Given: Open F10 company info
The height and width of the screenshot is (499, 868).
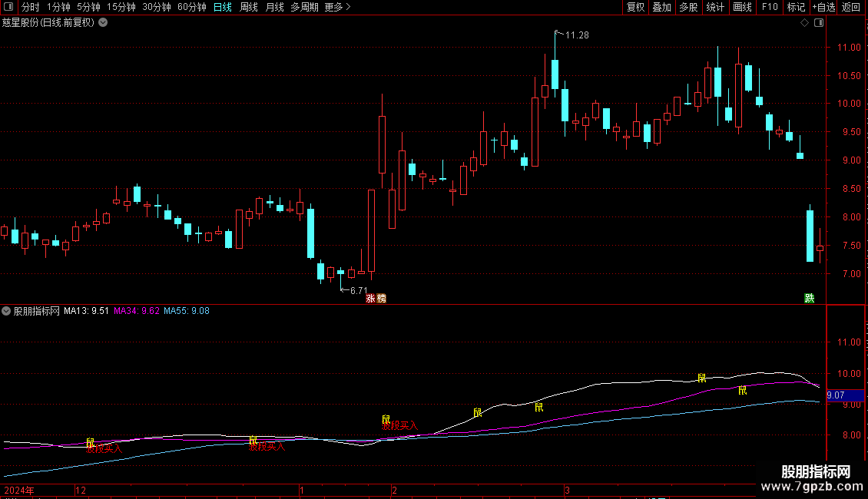Looking at the screenshot, I should click(x=770, y=7).
